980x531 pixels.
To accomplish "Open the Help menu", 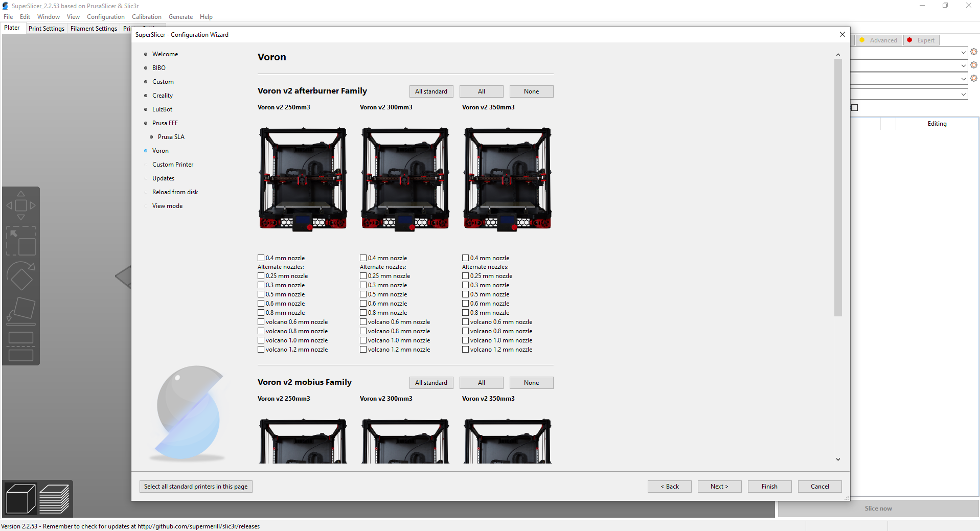I will click(206, 17).
